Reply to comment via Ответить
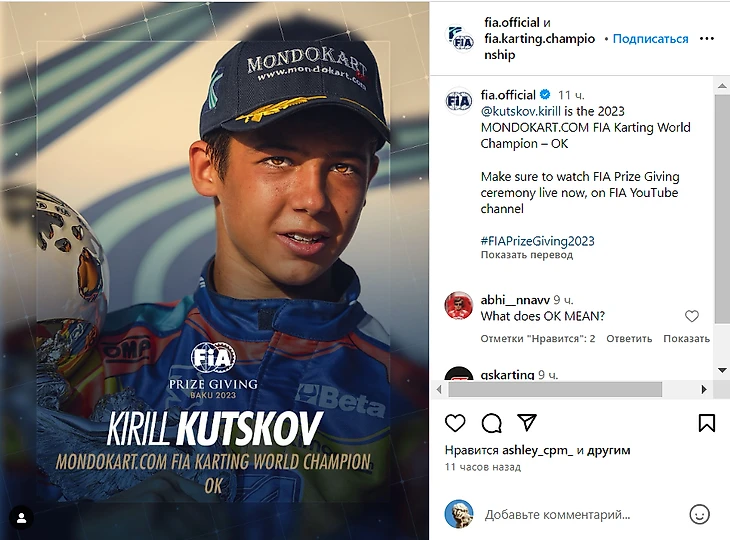The width and height of the screenshot is (730, 540). pos(629,338)
